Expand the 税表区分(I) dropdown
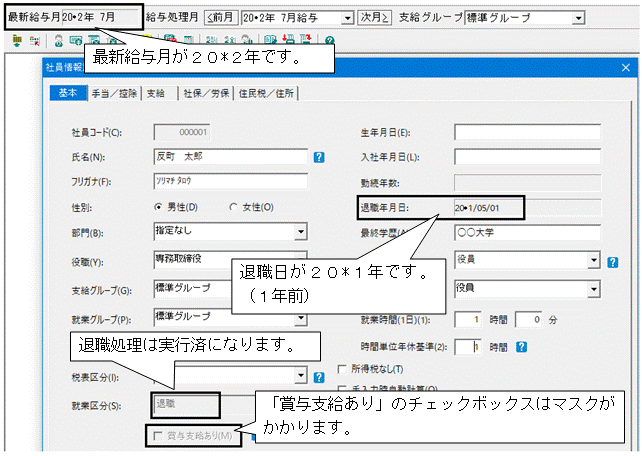Image resolution: width=642 pixels, height=456 pixels. 301,375
